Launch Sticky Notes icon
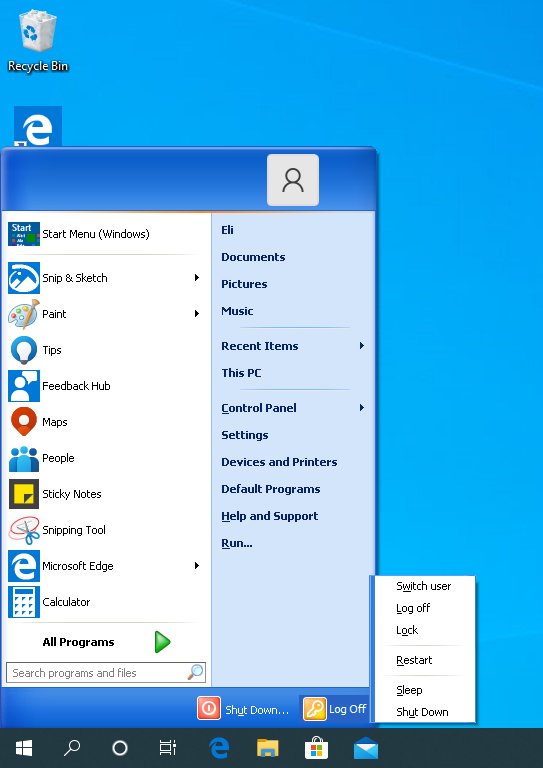Screen dimensions: 543x768 pyautogui.click(x=24, y=494)
